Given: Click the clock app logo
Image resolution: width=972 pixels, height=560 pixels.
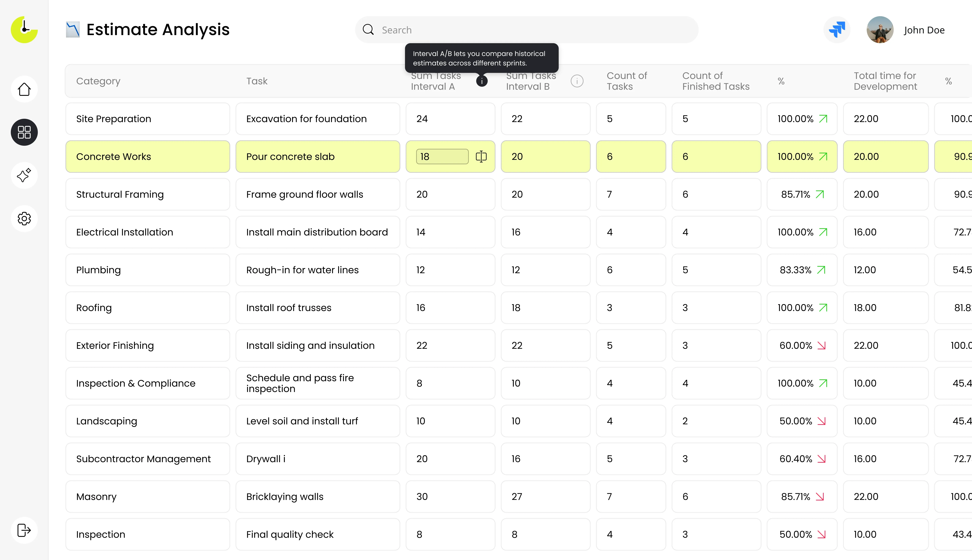Looking at the screenshot, I should click(24, 30).
